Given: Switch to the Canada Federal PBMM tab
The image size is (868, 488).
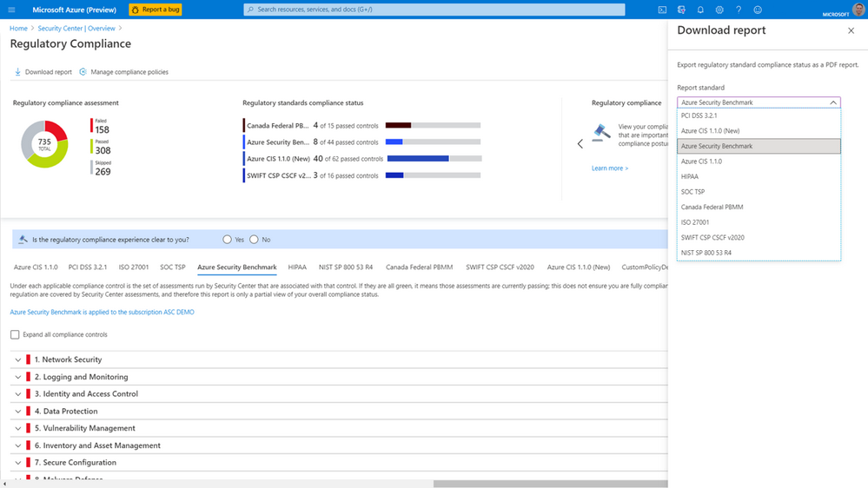Looking at the screenshot, I should tap(419, 267).
